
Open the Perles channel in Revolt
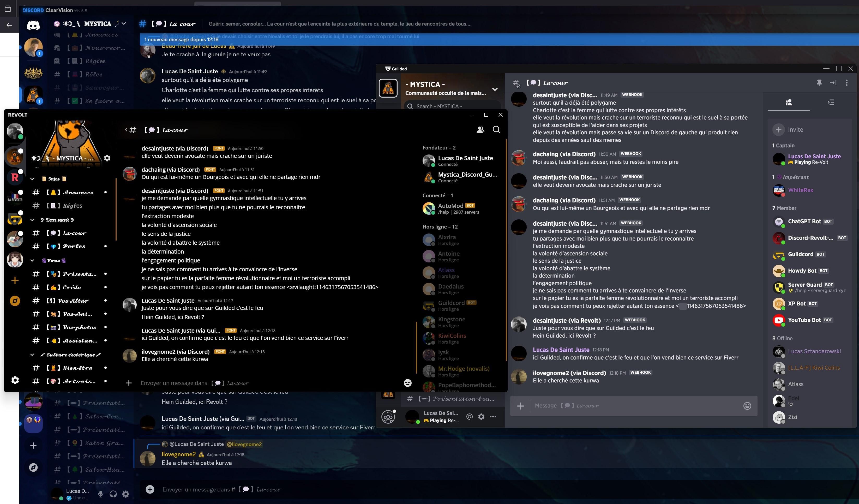(x=70, y=246)
